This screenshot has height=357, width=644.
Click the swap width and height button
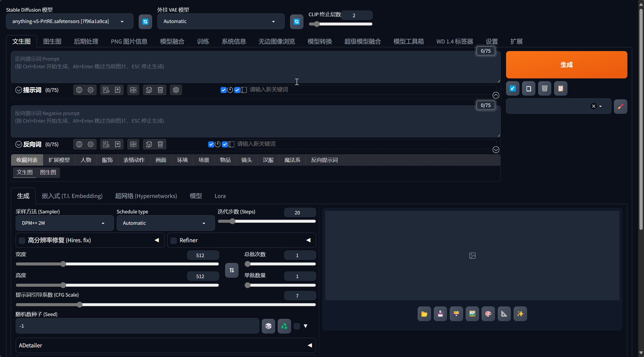click(x=232, y=270)
